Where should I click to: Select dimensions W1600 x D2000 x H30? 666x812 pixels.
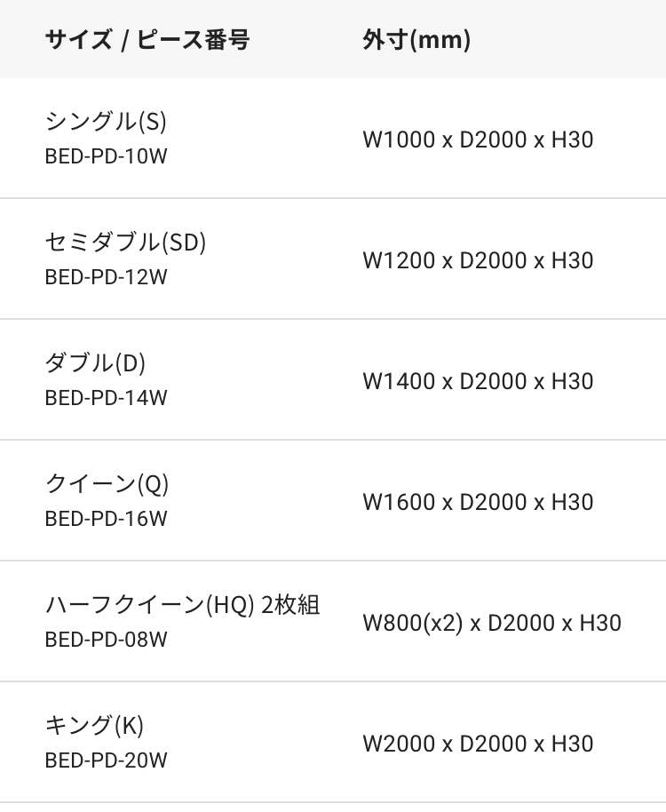(x=478, y=502)
